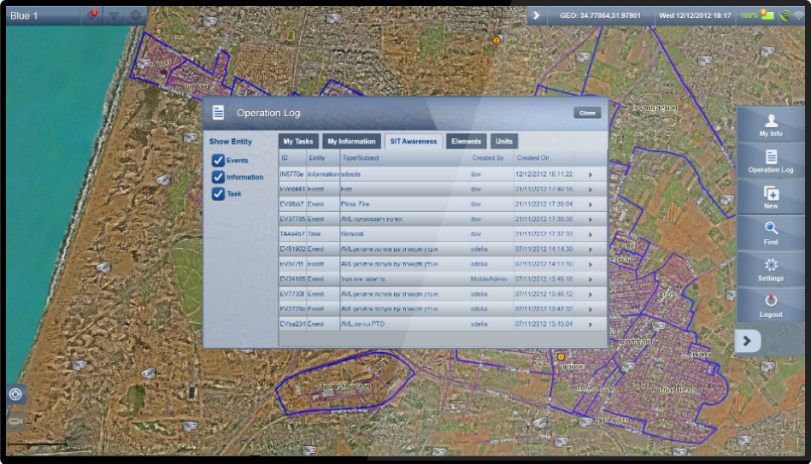
Task: Open Operation Log from the side panel
Action: [x=771, y=161]
